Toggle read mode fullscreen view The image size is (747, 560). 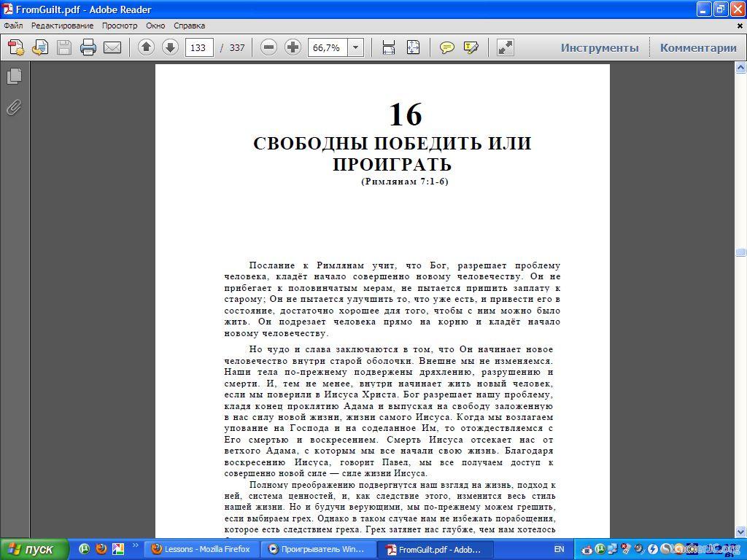505,48
